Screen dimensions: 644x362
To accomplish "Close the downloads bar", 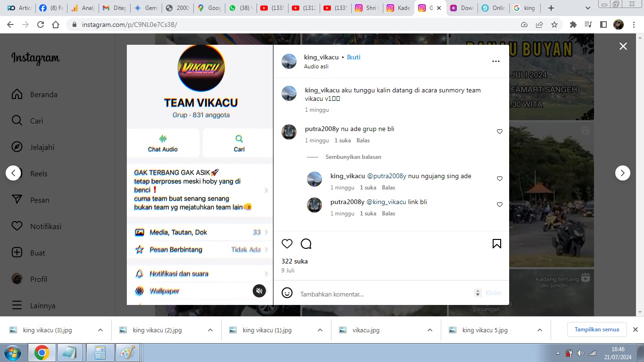I will [x=635, y=329].
